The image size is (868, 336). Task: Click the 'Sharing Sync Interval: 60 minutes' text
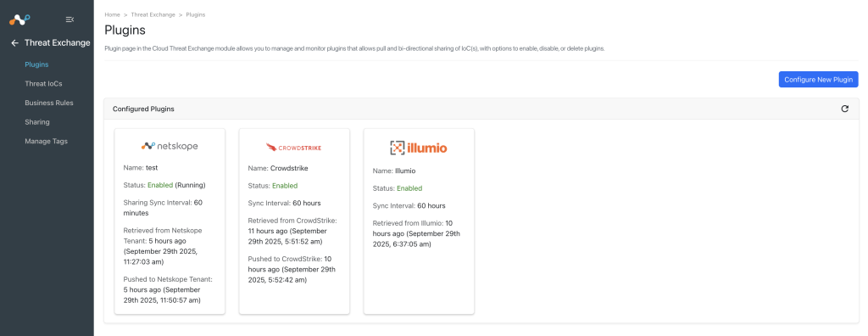tap(163, 207)
